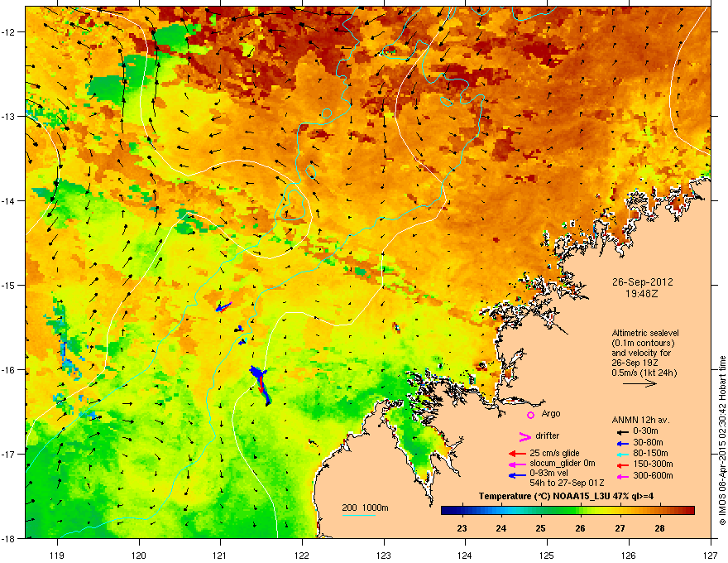Click the 26 value under color bar

pyautogui.click(x=581, y=528)
